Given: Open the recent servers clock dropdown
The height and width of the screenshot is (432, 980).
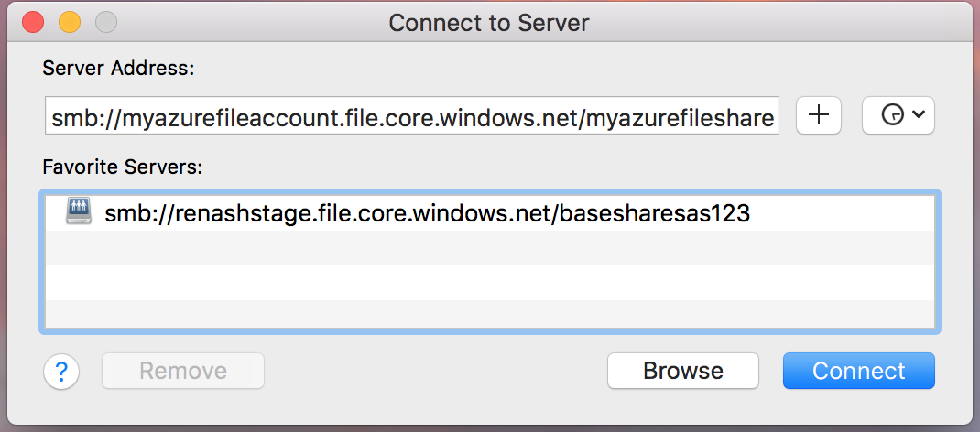Looking at the screenshot, I should click(x=898, y=115).
